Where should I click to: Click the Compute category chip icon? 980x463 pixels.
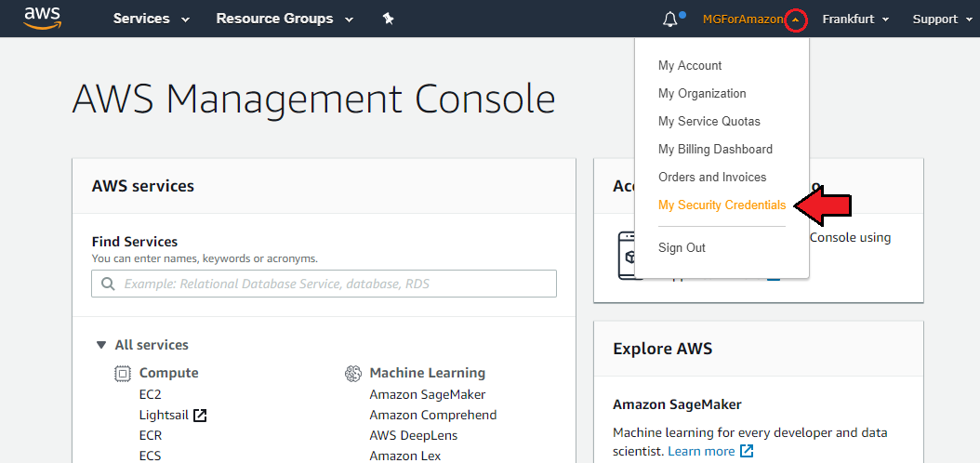point(123,374)
